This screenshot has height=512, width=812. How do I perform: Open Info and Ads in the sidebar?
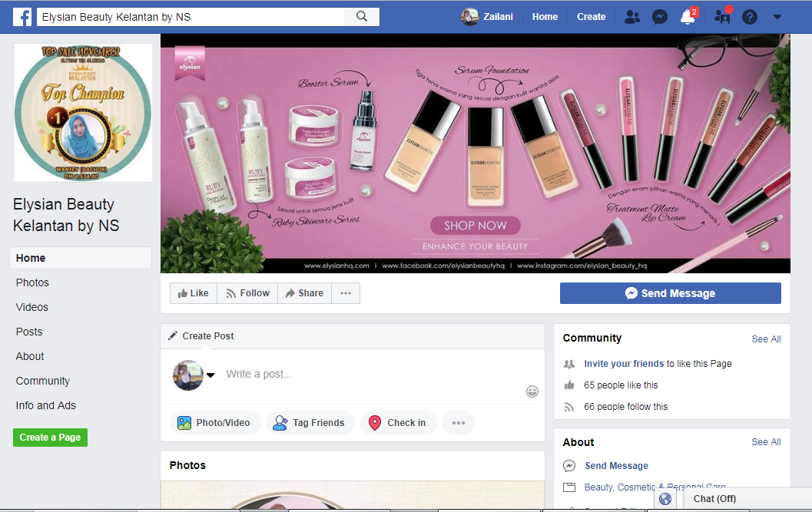pyautogui.click(x=45, y=405)
